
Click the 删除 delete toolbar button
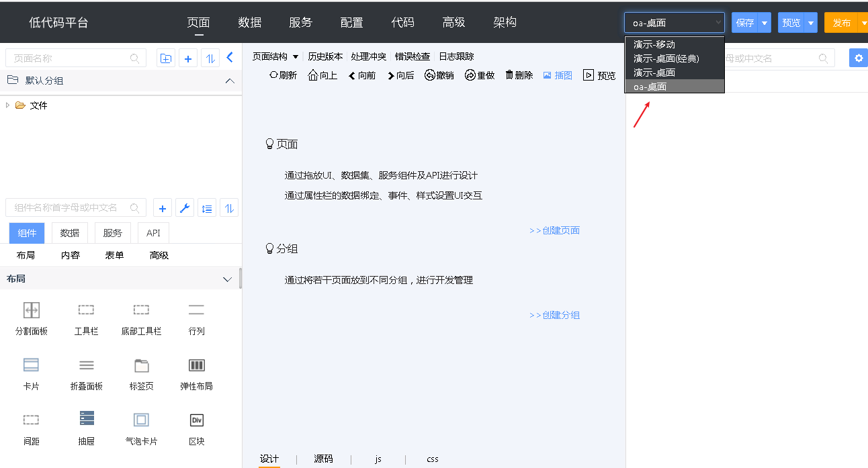[519, 75]
